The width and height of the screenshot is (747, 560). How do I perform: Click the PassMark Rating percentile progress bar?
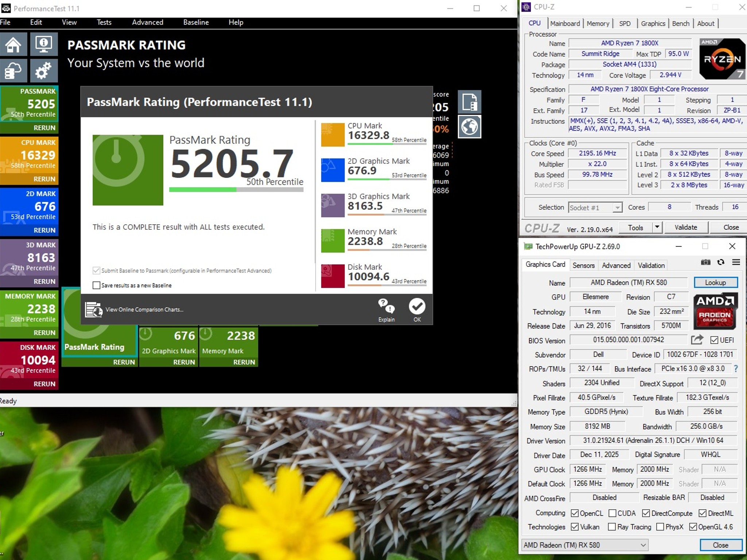pyautogui.click(x=236, y=190)
